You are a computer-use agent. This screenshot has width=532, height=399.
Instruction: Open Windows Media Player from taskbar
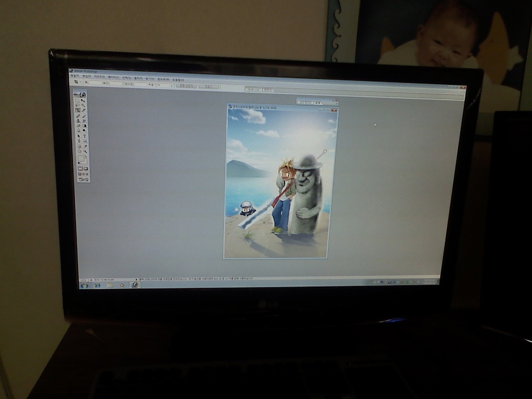tap(122, 285)
